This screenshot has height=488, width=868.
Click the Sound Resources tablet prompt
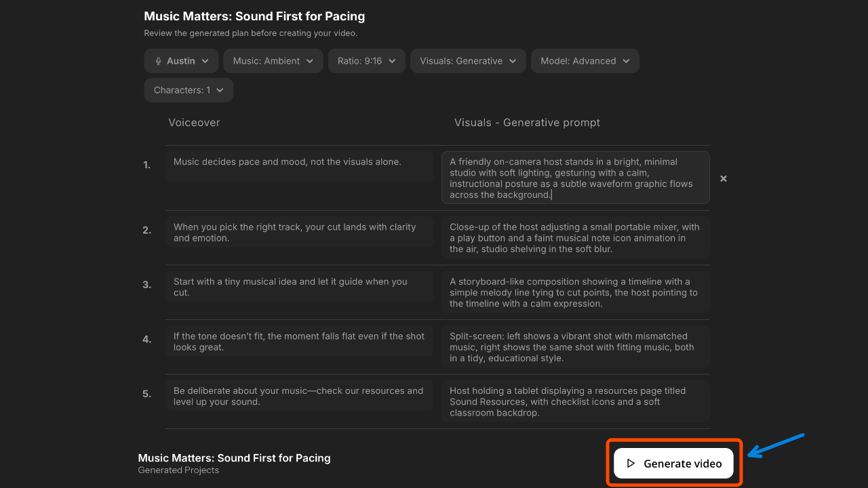click(575, 401)
